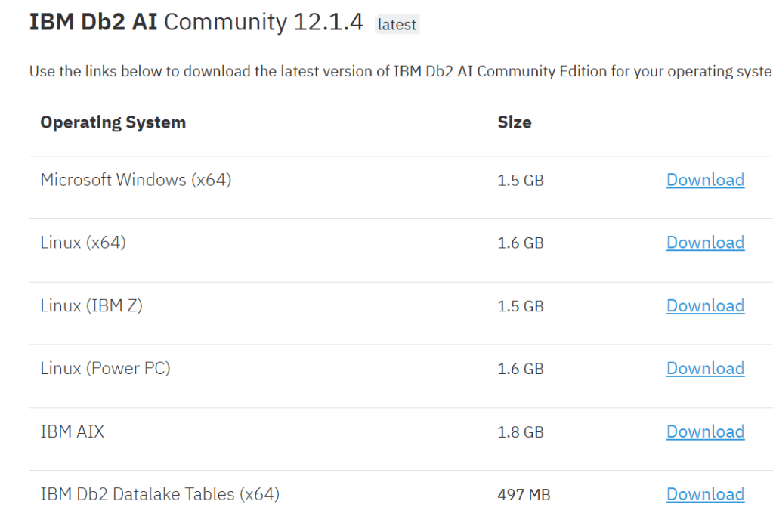Select the IBM Db2 Datalake Tables label
Image resolution: width=773 pixels, height=532 pixels.
tap(159, 494)
